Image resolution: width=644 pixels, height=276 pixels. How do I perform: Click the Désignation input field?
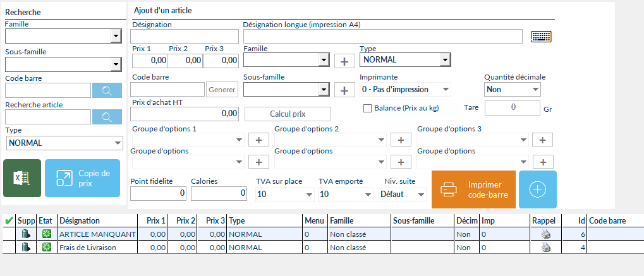click(x=185, y=36)
